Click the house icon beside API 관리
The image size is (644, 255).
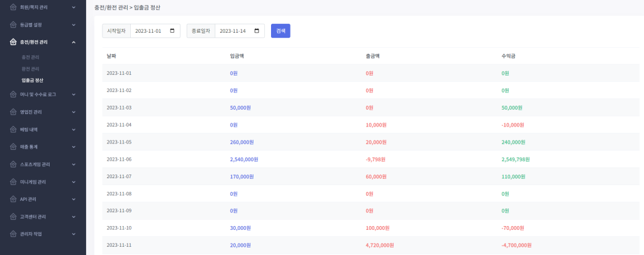click(13, 199)
